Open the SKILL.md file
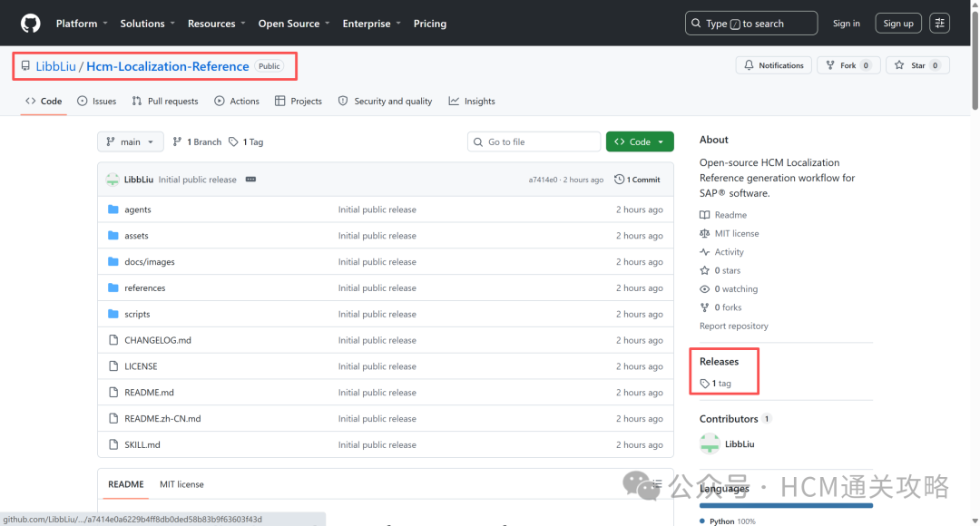The width and height of the screenshot is (980, 526). point(142,445)
